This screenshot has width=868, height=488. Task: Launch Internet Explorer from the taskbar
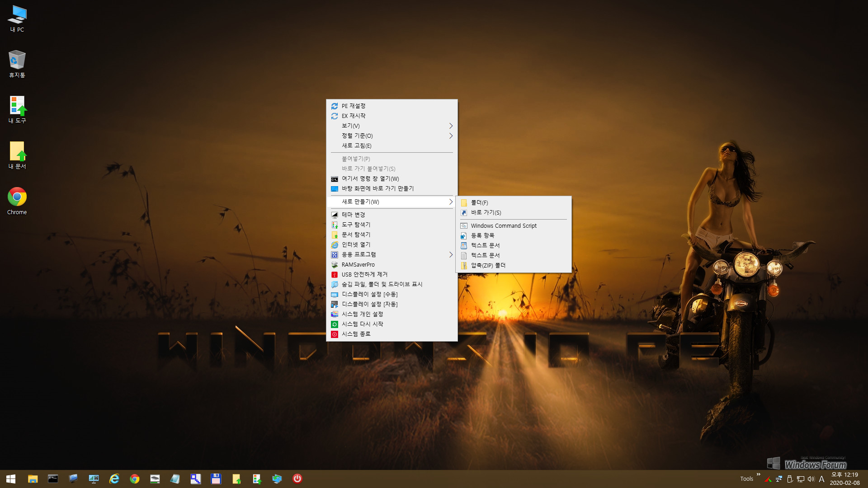click(114, 479)
